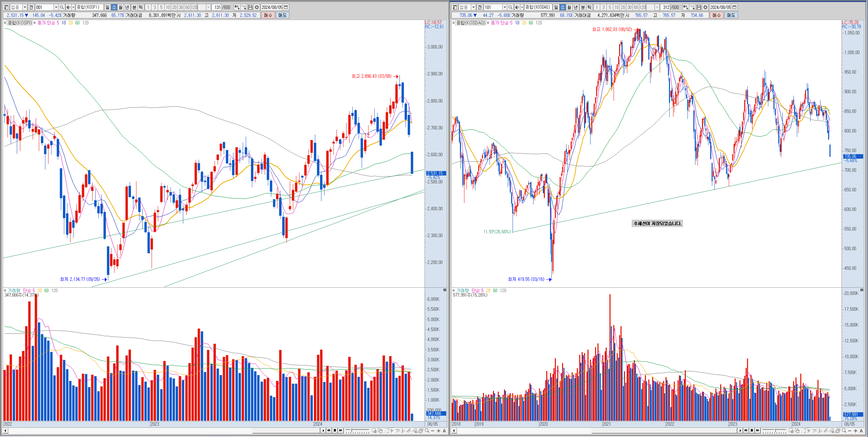Click 매도 sell button in KOSDAQ panel
This screenshot has height=437, width=868.
[x=731, y=15]
